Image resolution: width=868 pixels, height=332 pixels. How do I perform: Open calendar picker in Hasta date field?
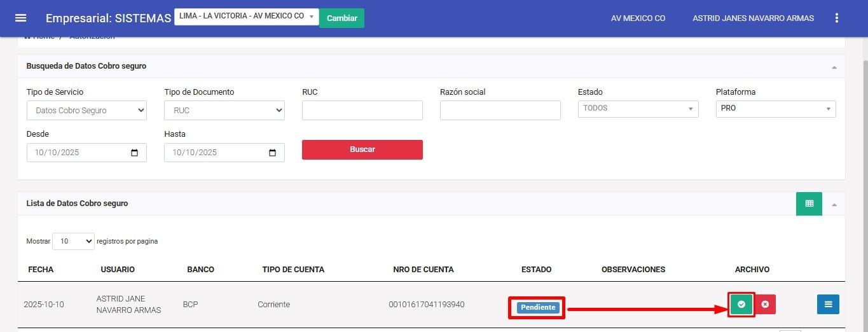pyautogui.click(x=272, y=153)
